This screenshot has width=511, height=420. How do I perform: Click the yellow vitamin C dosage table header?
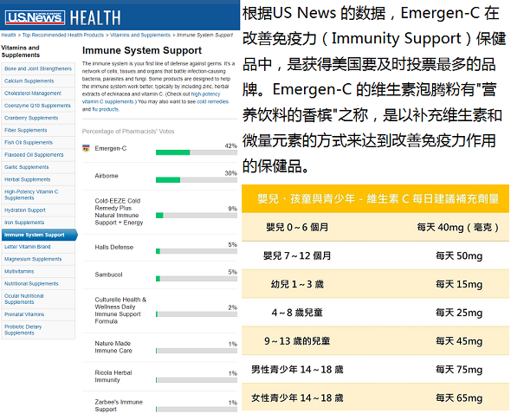[x=375, y=199]
